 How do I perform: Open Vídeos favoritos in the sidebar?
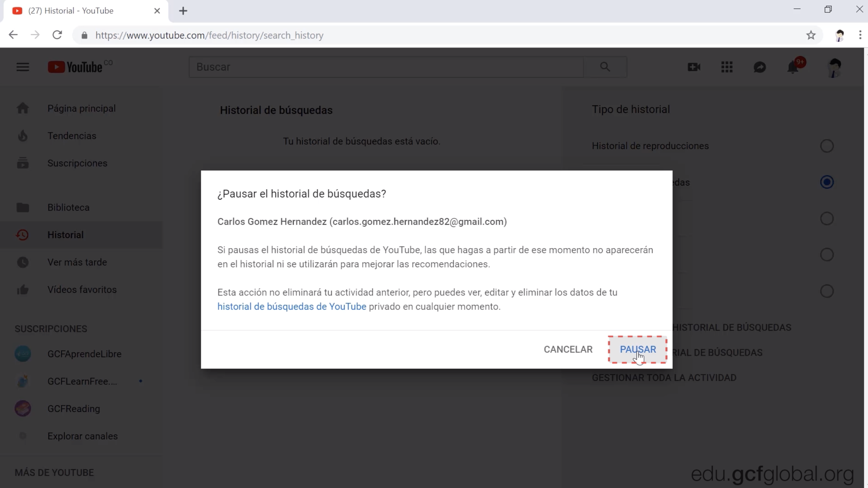click(81, 289)
